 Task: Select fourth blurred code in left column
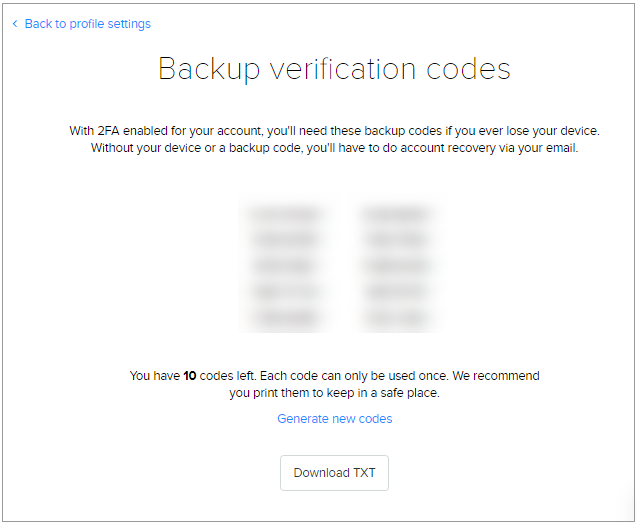pos(286,292)
